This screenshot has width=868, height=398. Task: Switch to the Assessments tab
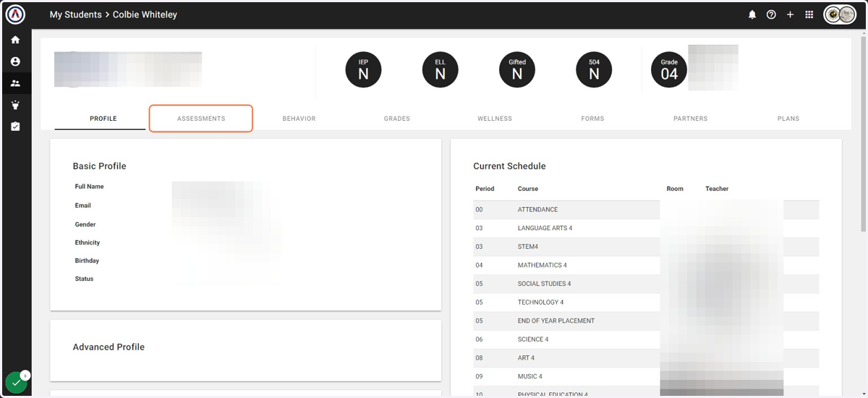[201, 119]
